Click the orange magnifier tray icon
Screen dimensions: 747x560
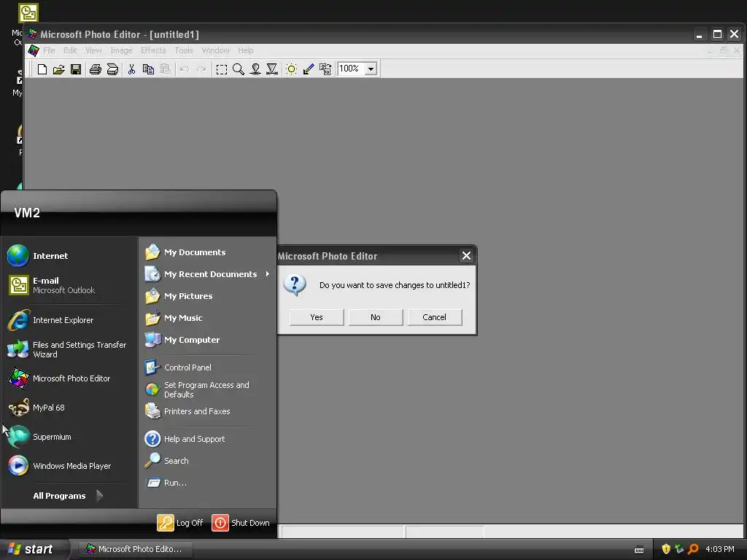(694, 549)
